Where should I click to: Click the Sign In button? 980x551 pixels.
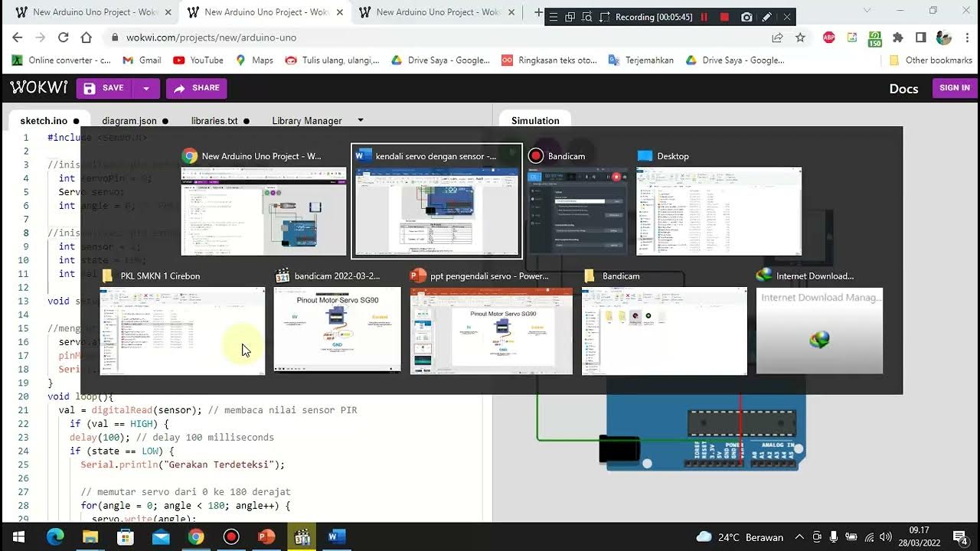click(955, 88)
